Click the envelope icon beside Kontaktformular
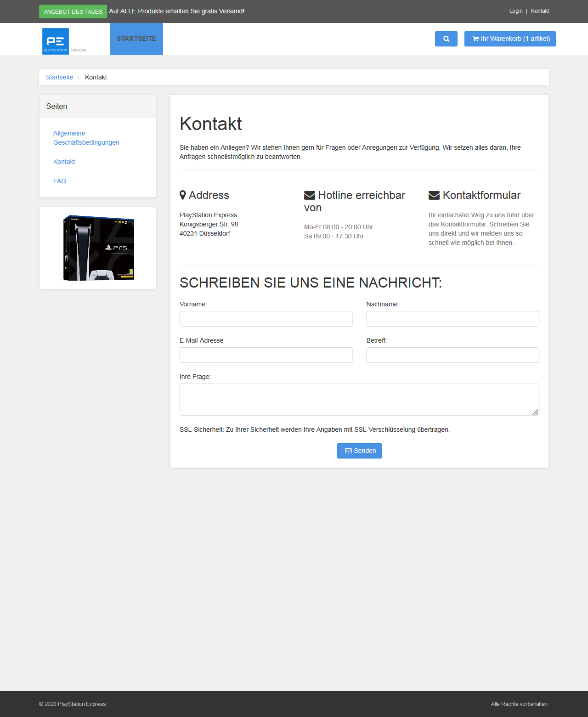The width and height of the screenshot is (588, 717). pyautogui.click(x=434, y=195)
